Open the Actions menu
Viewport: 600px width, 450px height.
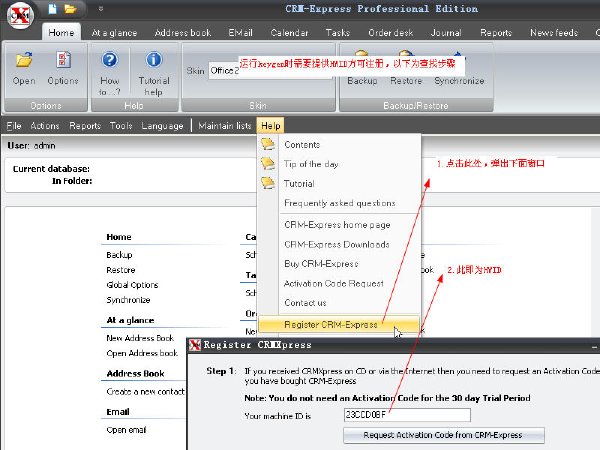point(45,126)
